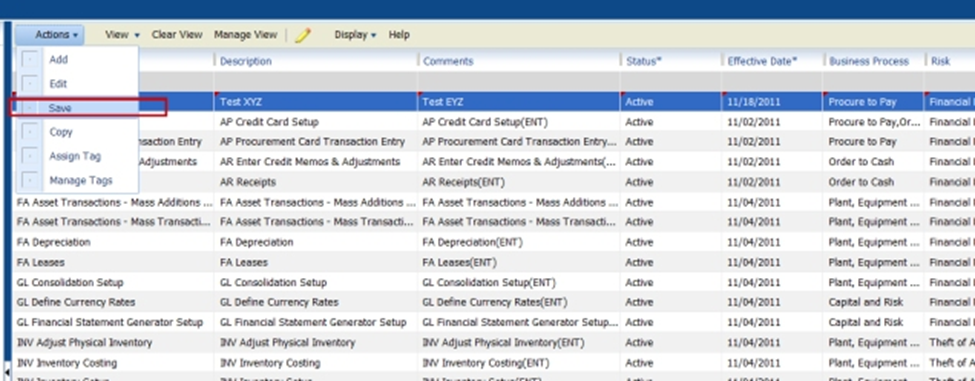Open the Display dropdown menu
975x381 pixels.
pyautogui.click(x=355, y=35)
